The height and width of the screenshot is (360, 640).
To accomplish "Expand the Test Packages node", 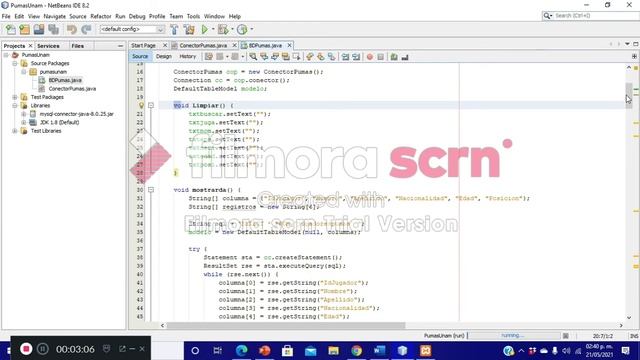I will click(15, 97).
